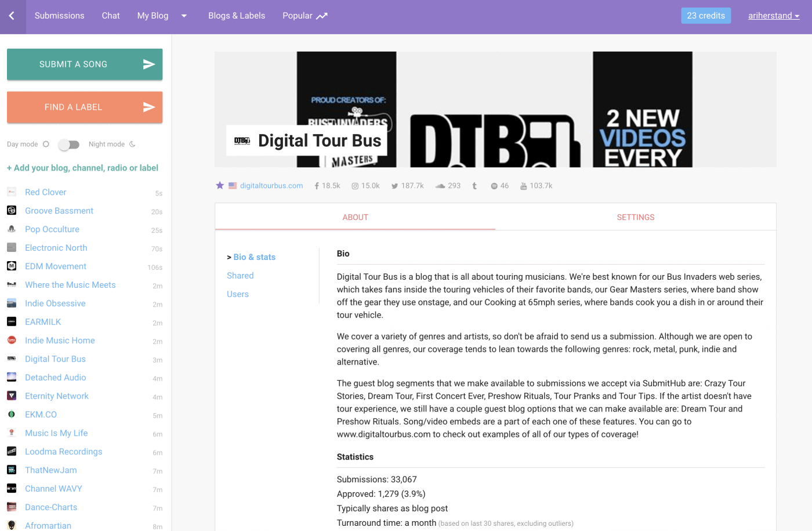Open Detached Audio in the blog list
Screen dimensions: 812x531
[56, 378]
